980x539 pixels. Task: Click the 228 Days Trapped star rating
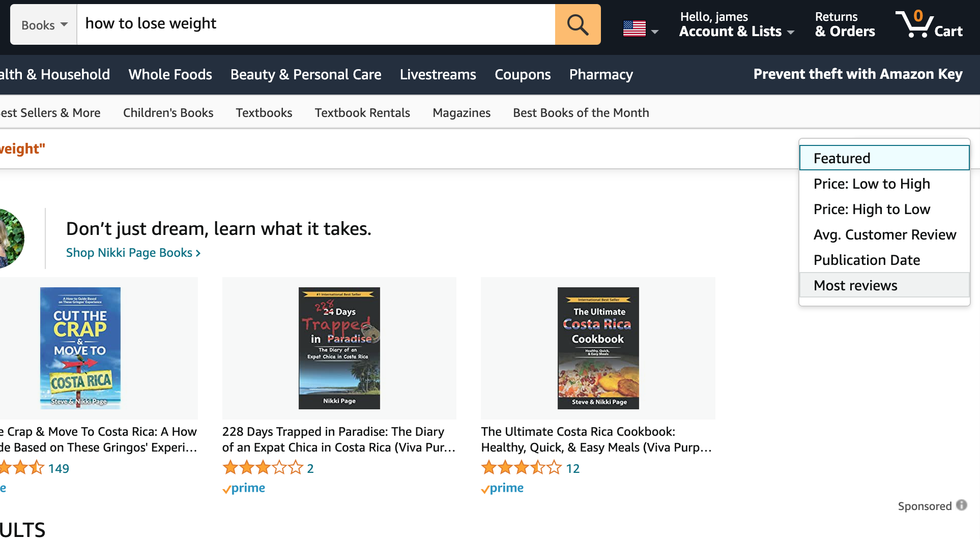pos(263,468)
